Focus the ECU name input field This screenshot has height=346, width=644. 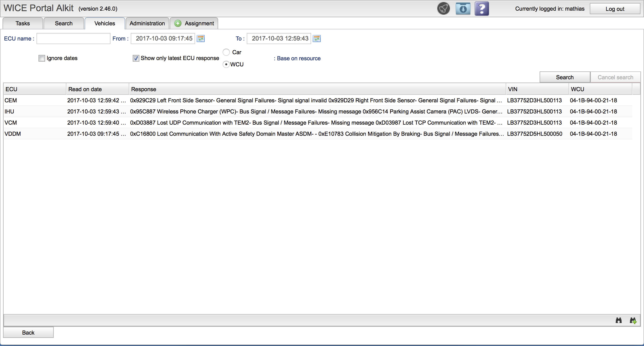[73, 39]
